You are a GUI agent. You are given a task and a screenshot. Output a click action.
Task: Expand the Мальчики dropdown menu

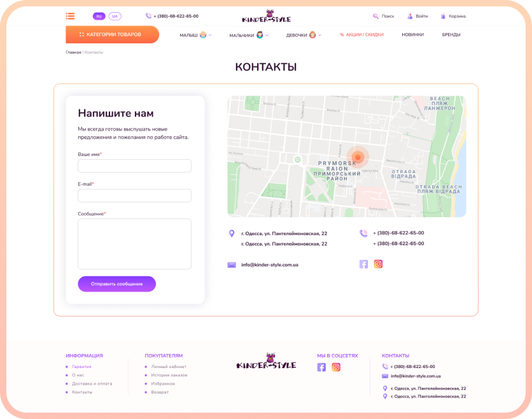click(249, 34)
